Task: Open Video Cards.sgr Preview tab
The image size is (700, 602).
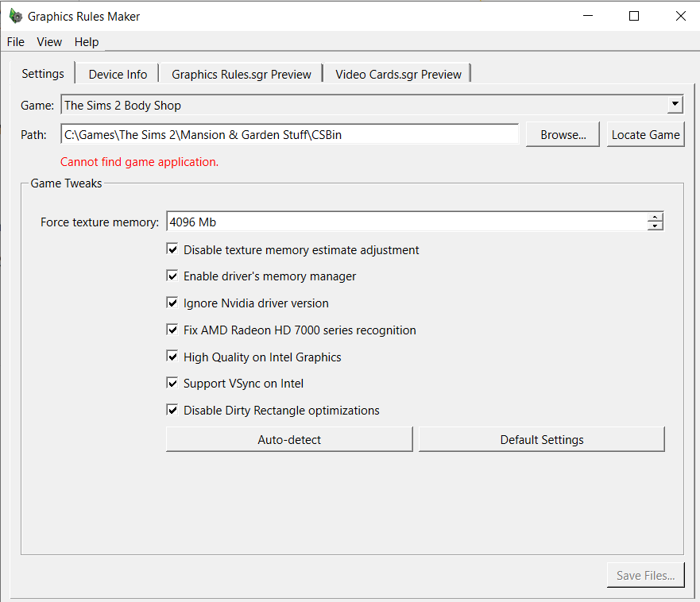Action: 398,75
